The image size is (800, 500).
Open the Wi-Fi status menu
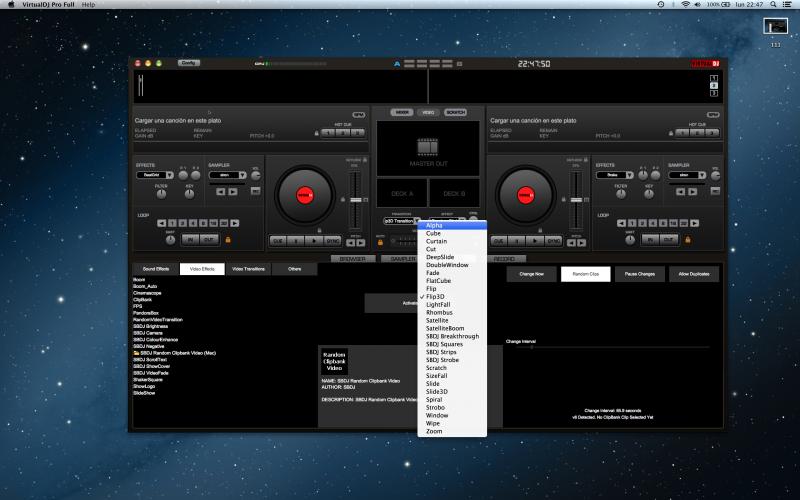(x=685, y=5)
